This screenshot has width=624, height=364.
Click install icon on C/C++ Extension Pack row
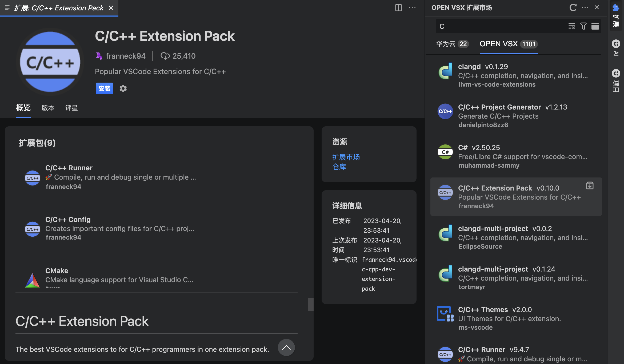(x=590, y=185)
